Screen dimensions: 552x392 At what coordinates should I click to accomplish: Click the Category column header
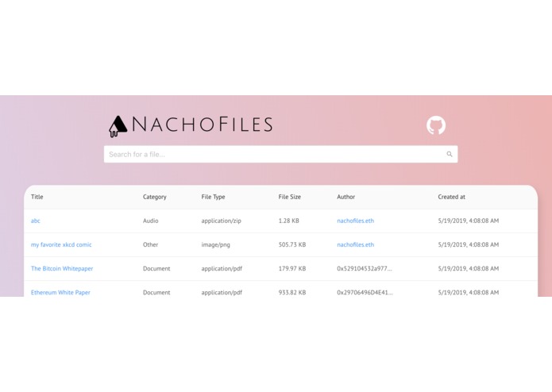coord(155,197)
